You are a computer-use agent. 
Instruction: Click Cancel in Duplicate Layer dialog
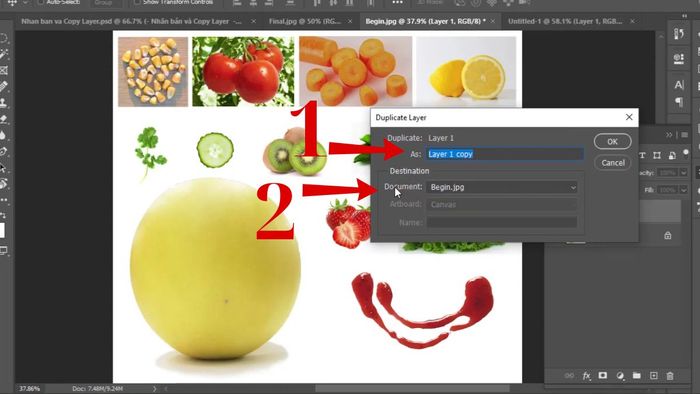click(612, 162)
